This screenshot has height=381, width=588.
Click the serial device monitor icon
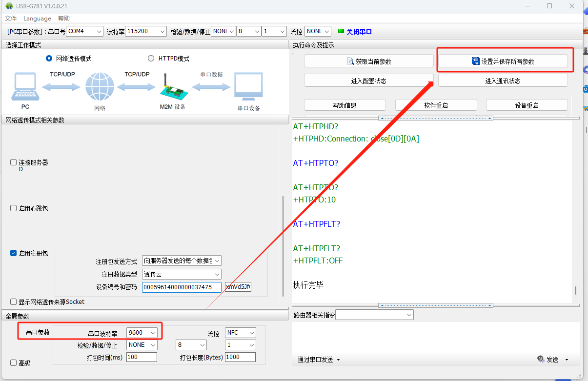coord(248,87)
